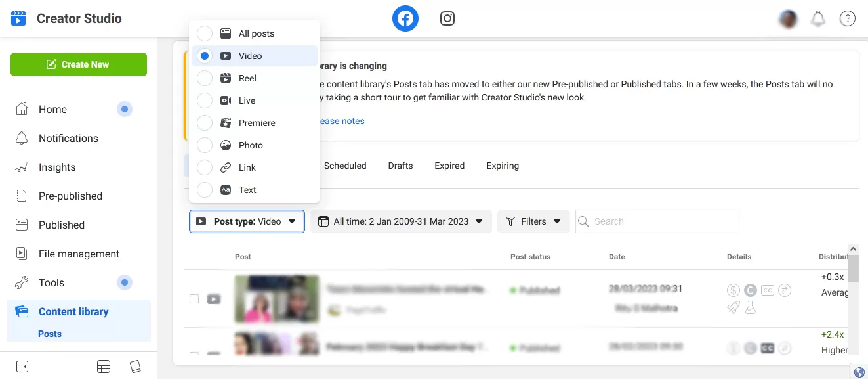Click the Search input field
The height and width of the screenshot is (379, 868).
click(657, 221)
